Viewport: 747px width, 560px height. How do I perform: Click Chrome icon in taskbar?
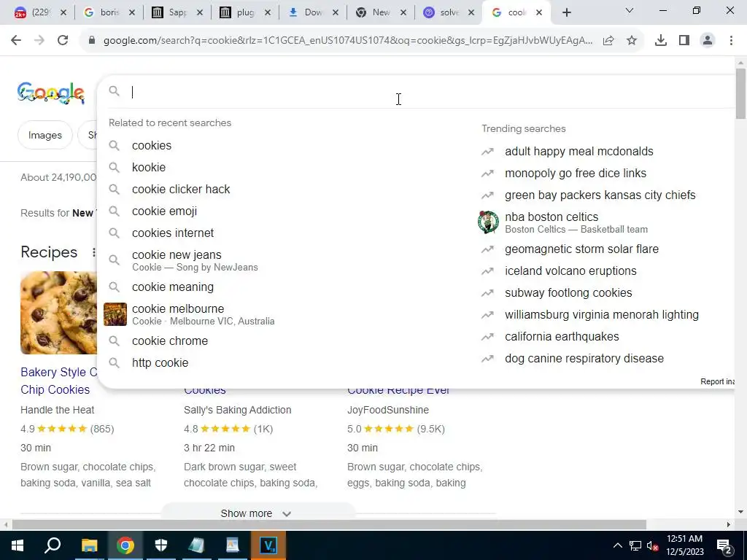pos(125,545)
